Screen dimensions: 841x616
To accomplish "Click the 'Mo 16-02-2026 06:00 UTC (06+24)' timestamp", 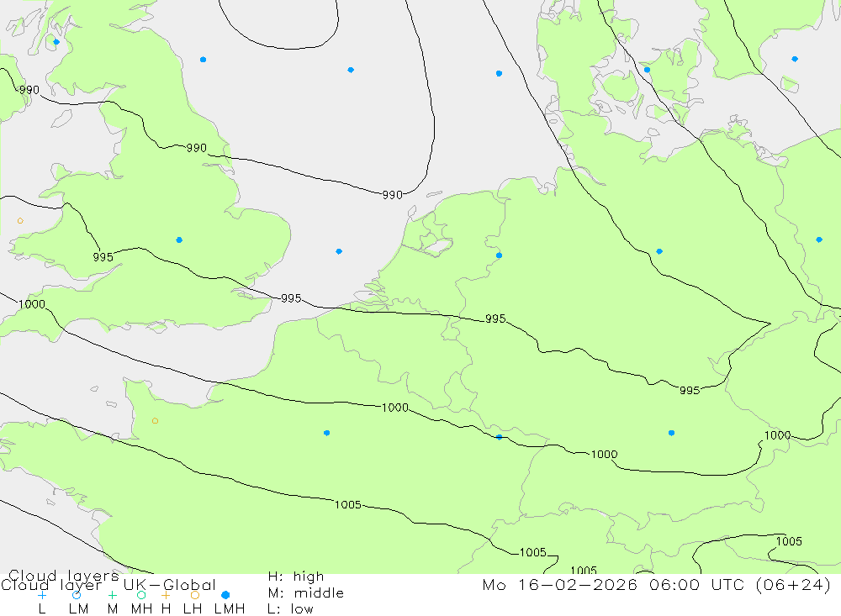I will pyautogui.click(x=657, y=584).
